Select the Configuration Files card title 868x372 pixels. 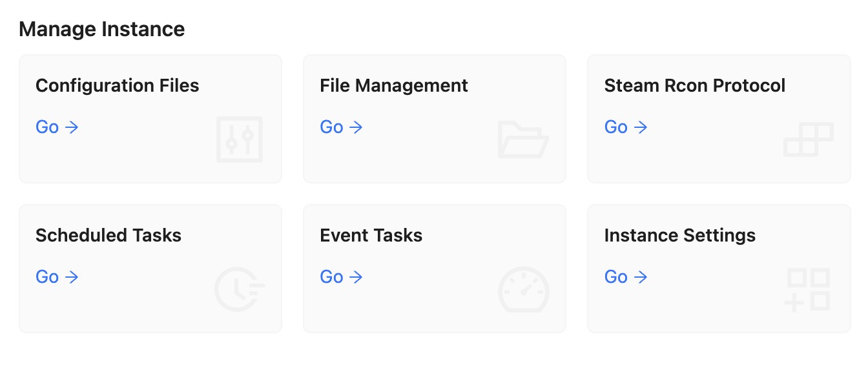pos(118,86)
